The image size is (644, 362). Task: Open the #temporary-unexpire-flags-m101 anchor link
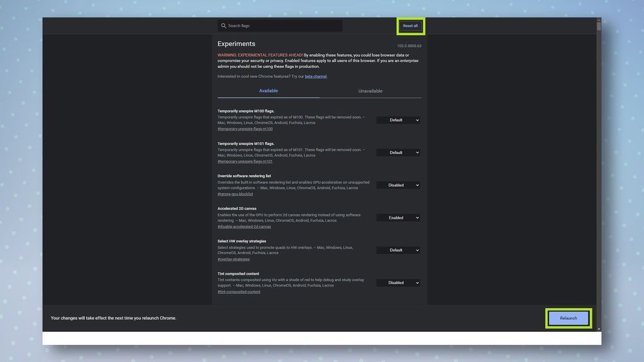coord(245,162)
